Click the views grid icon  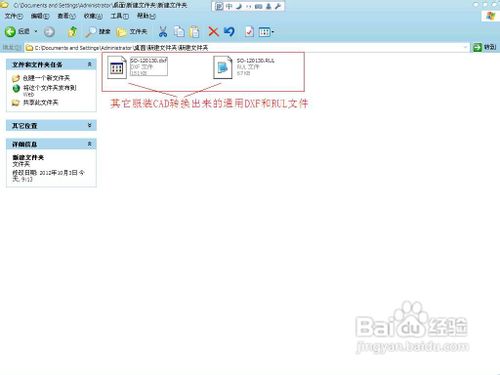[x=264, y=32]
